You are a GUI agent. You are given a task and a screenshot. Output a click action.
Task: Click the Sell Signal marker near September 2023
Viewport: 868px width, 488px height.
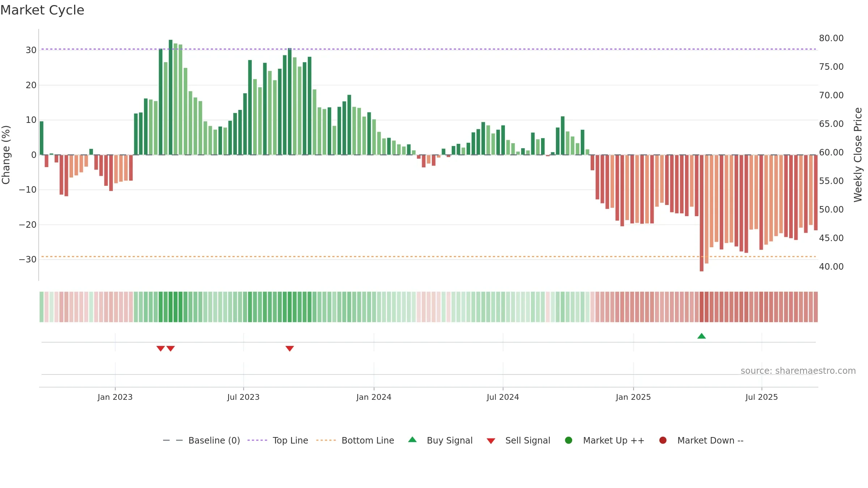click(x=289, y=348)
